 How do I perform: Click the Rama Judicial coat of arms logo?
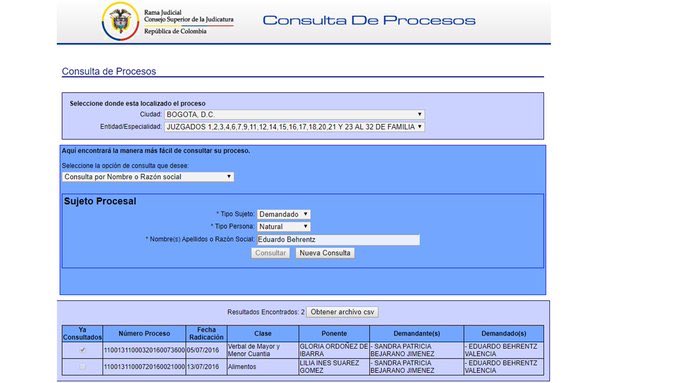pos(121,21)
